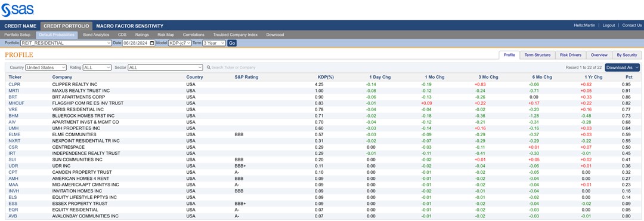Sort by the 1 Yr Chg header

pos(593,77)
